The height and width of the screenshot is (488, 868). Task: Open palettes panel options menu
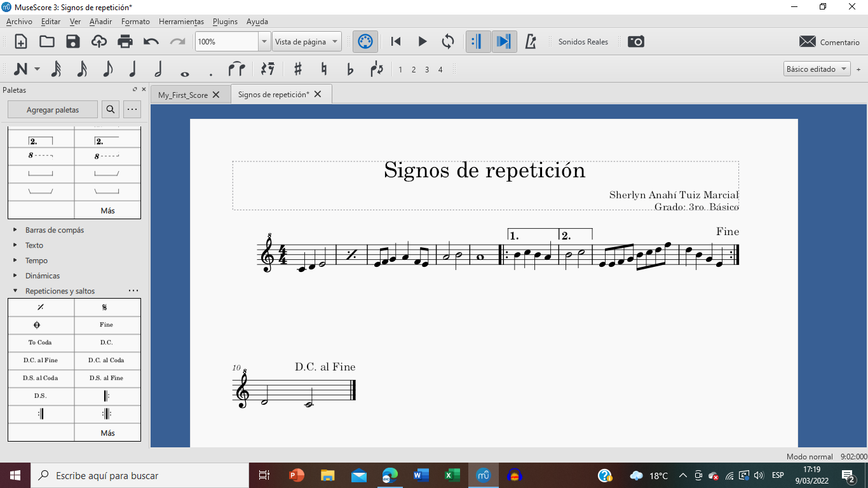[x=132, y=110]
